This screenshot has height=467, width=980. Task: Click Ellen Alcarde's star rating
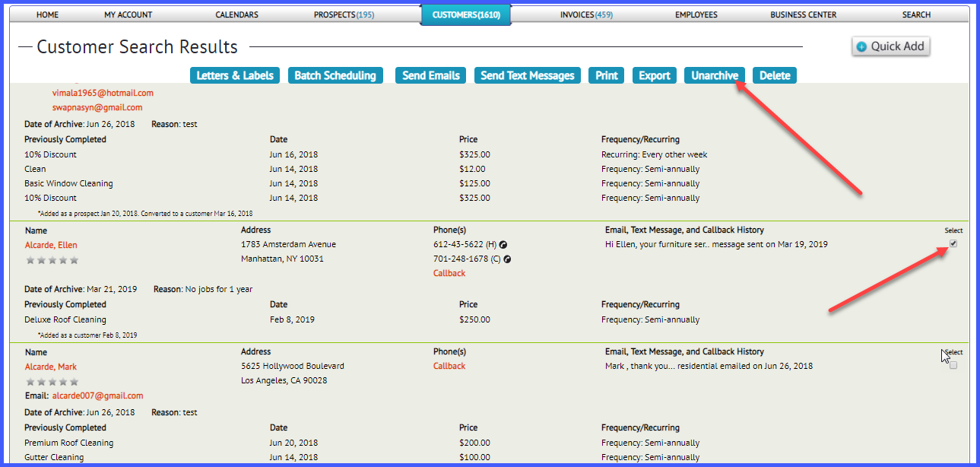click(52, 260)
